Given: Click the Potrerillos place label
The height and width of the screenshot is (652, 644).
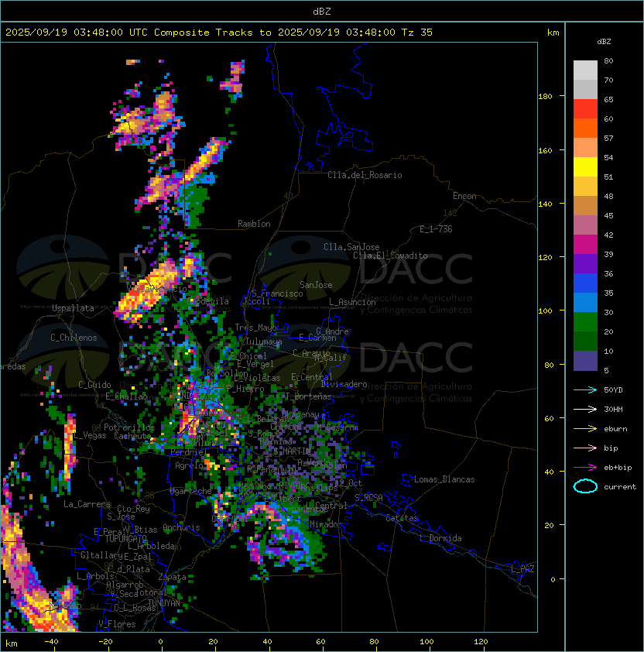Looking at the screenshot, I should click(x=129, y=427).
